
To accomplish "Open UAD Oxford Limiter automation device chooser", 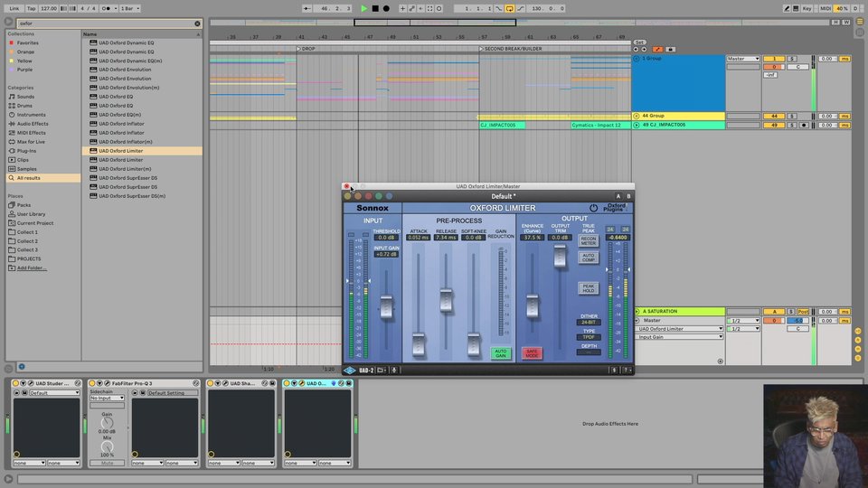I will point(679,329).
